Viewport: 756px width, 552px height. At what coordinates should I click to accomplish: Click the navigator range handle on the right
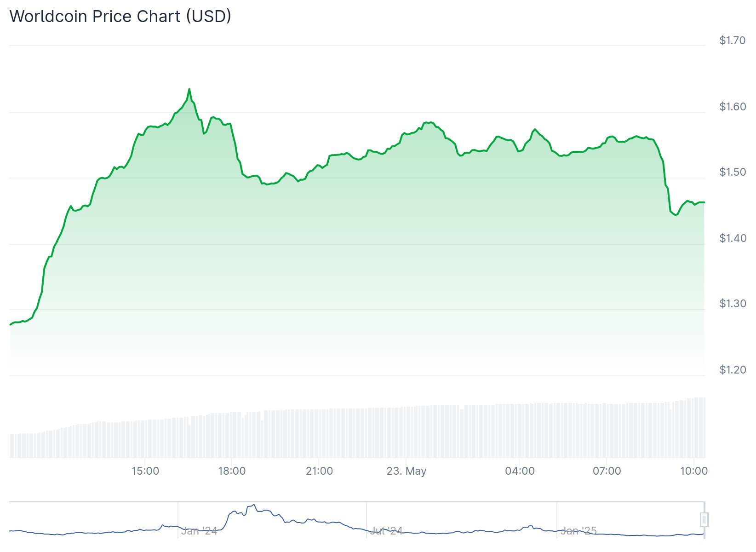704,520
